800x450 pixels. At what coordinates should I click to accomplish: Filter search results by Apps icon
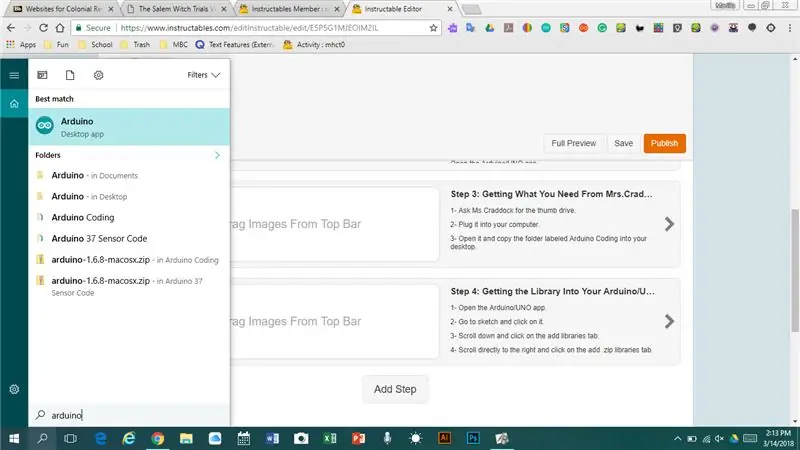[x=42, y=75]
